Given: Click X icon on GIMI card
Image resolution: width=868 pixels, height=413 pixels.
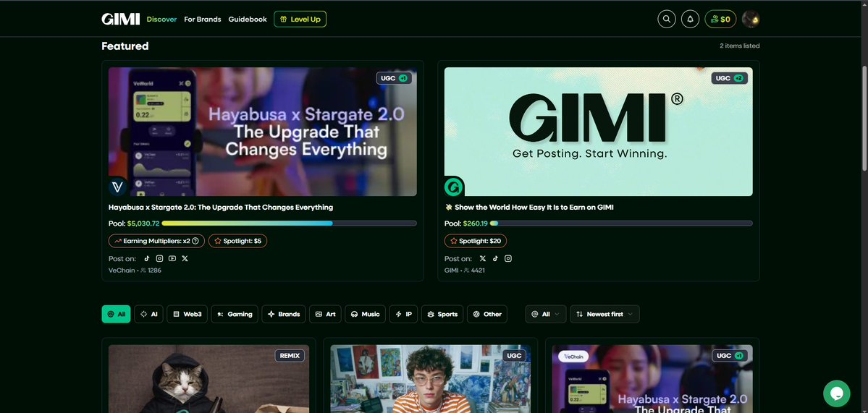Looking at the screenshot, I should pos(483,258).
